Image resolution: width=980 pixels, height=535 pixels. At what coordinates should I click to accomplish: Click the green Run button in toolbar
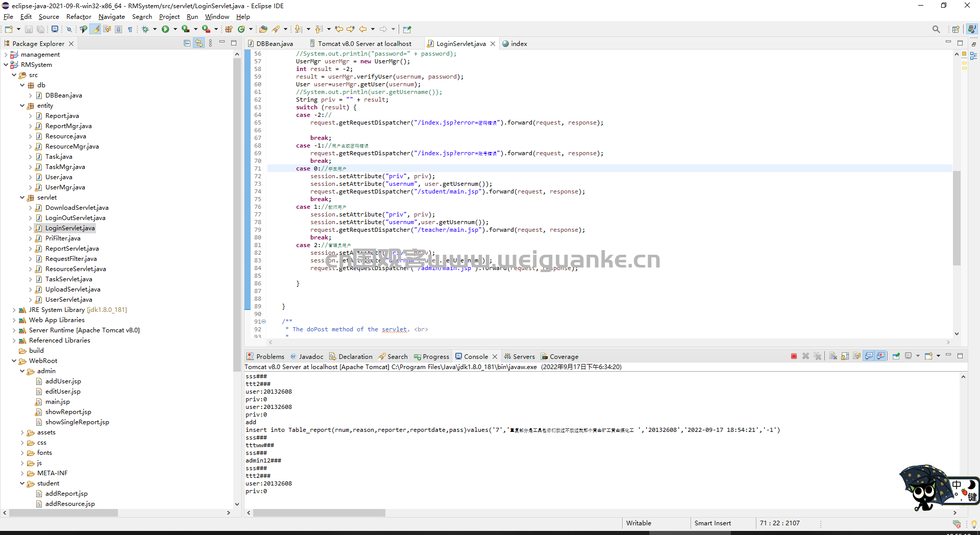click(x=165, y=30)
